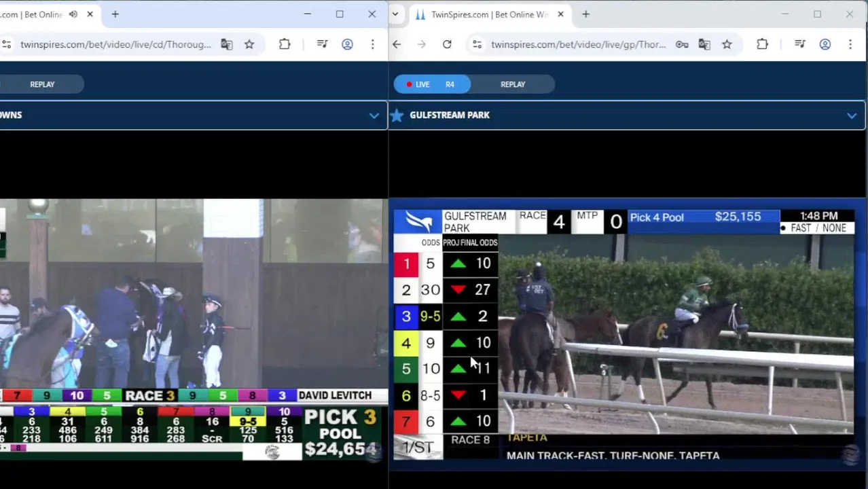Click the Pick 4 Pool amount $25,155

(738, 217)
